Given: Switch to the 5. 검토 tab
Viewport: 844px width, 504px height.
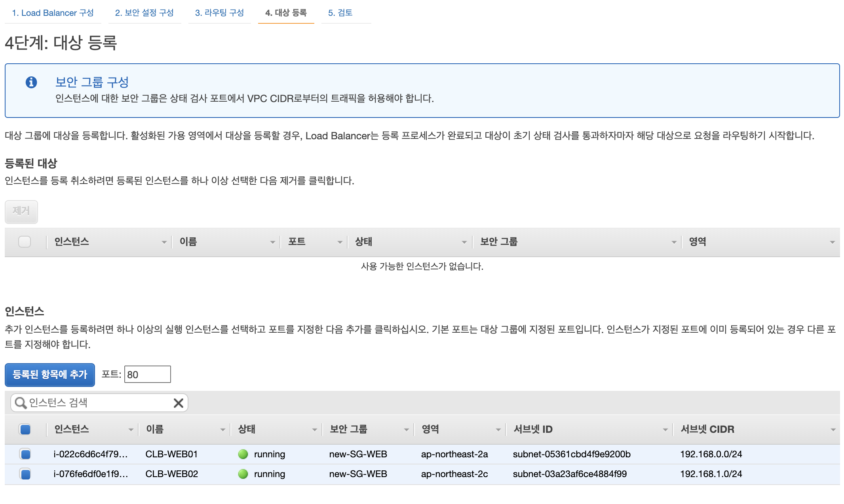Looking at the screenshot, I should pyautogui.click(x=340, y=13).
